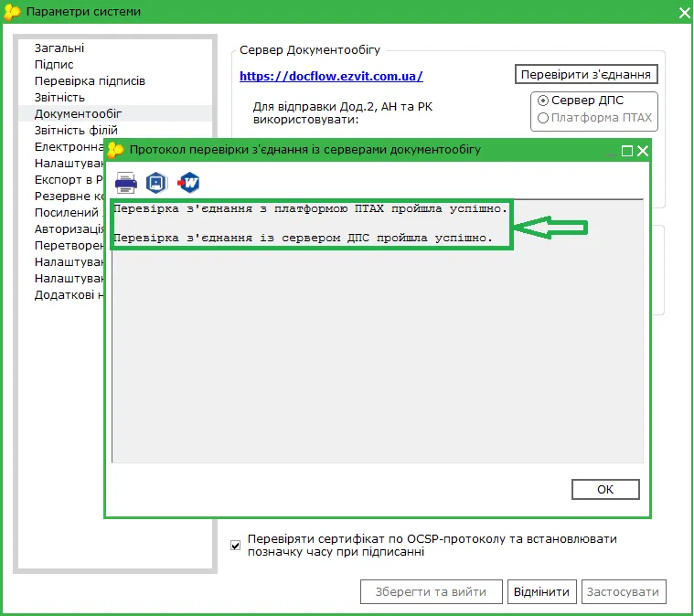
Task: Save the protocol using the disk icon
Action: (156, 183)
